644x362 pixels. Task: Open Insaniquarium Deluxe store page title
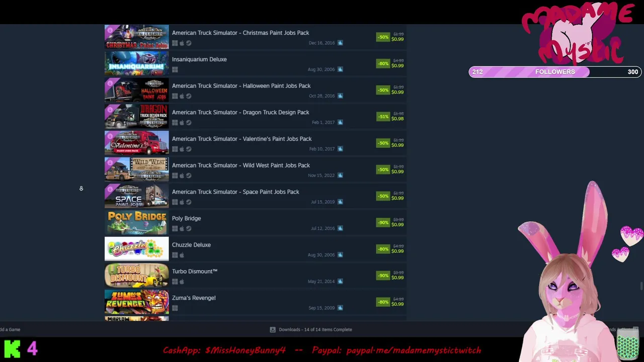[199, 59]
